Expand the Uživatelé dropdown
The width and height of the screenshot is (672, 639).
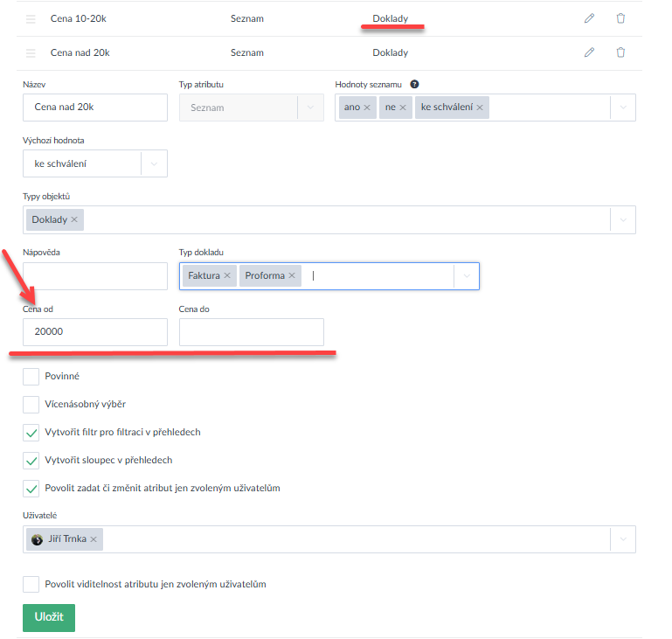pyautogui.click(x=622, y=539)
